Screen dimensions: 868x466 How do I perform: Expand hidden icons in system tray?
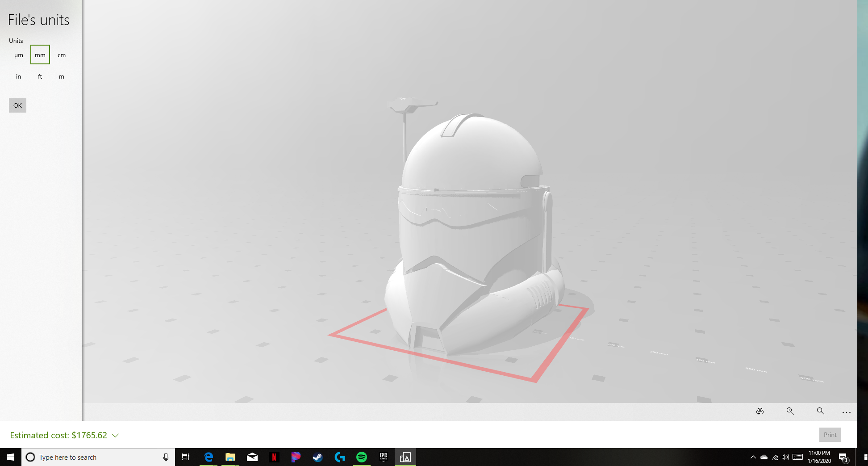click(x=753, y=457)
